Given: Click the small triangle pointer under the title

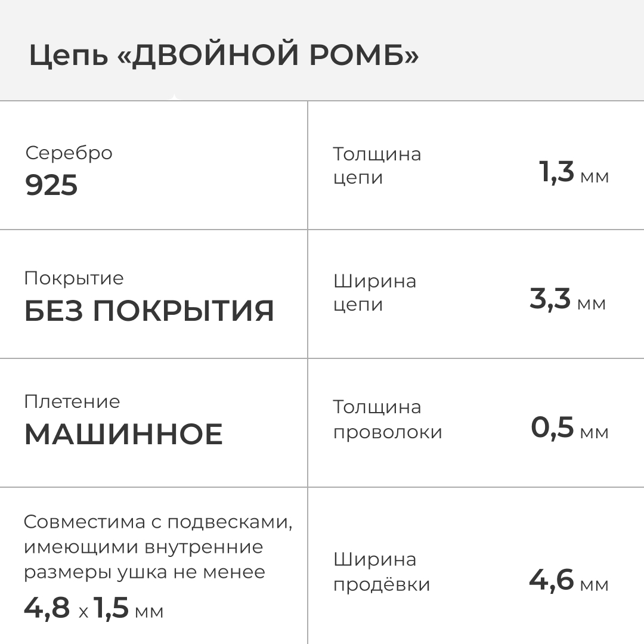Looking at the screenshot, I should coord(174,97).
